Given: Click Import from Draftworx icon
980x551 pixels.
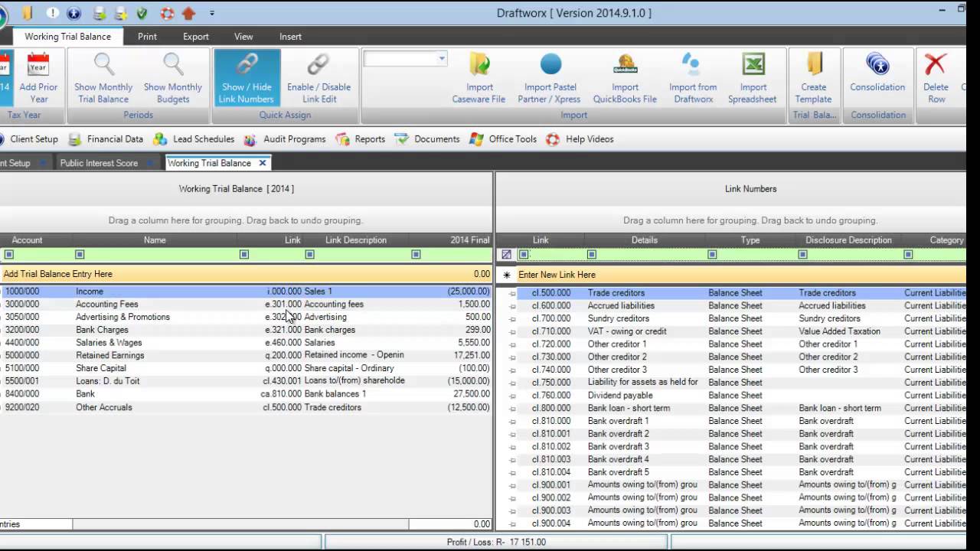Looking at the screenshot, I should click(x=692, y=64).
